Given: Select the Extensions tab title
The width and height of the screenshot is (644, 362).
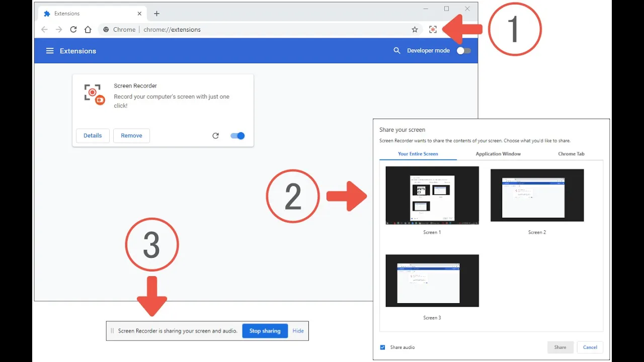Looking at the screenshot, I should click(67, 14).
